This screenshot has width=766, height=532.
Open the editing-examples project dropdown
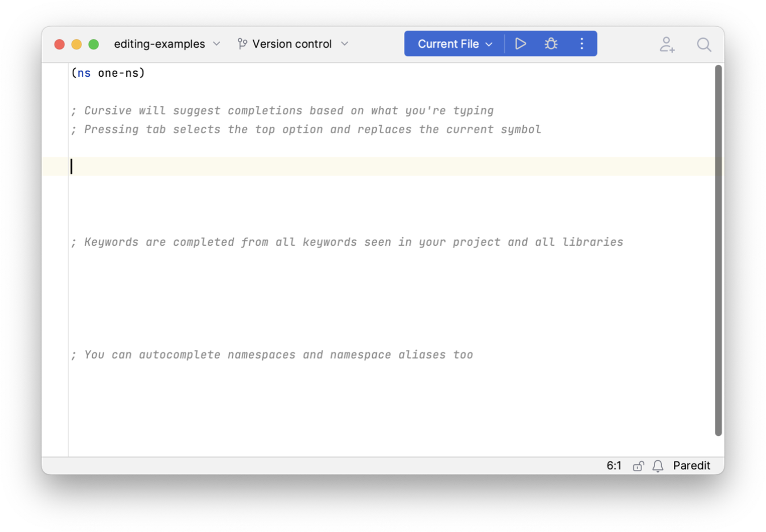pyautogui.click(x=167, y=44)
